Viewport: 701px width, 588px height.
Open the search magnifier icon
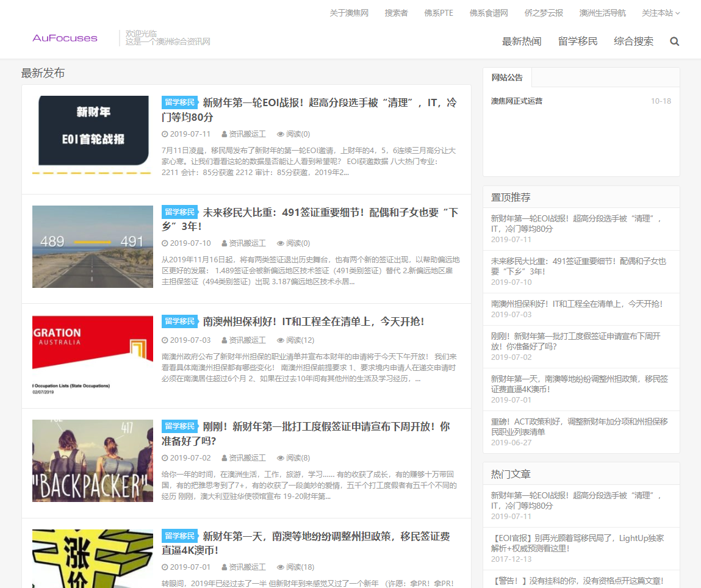pyautogui.click(x=674, y=41)
